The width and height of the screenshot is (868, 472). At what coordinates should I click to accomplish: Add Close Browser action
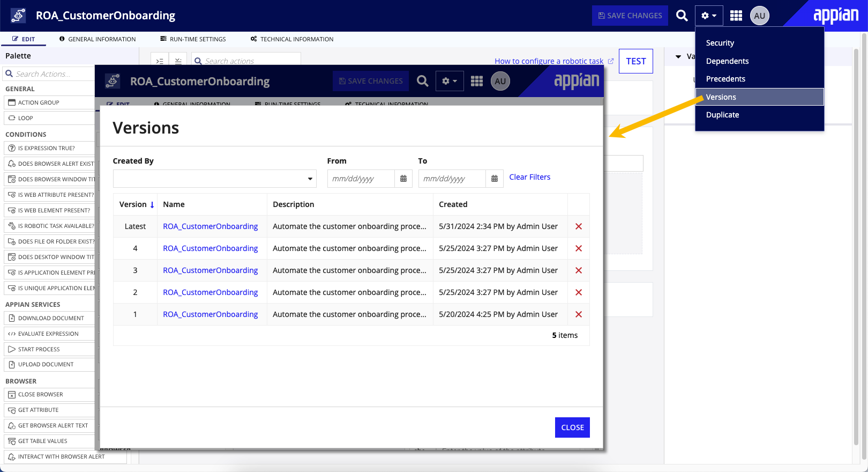coord(49,394)
